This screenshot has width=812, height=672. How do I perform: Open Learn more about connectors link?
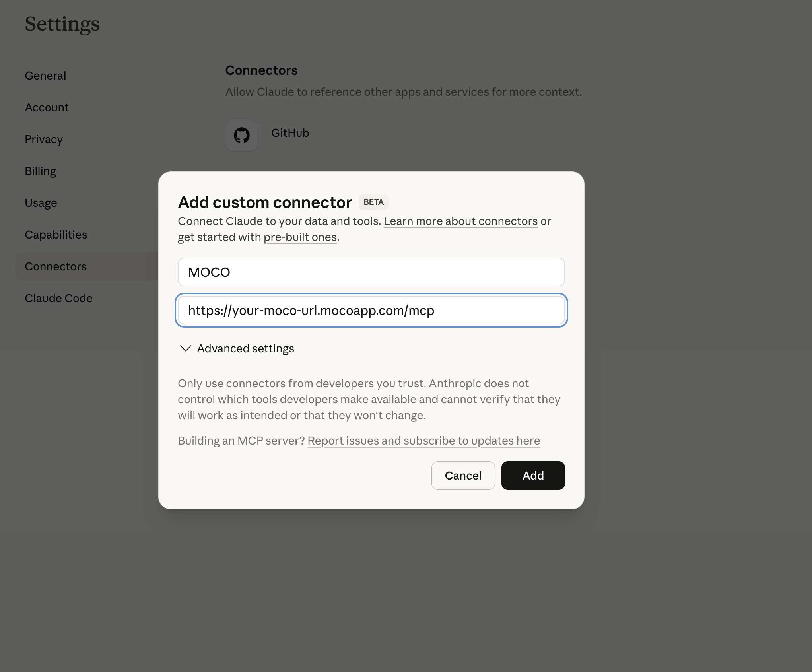460,221
